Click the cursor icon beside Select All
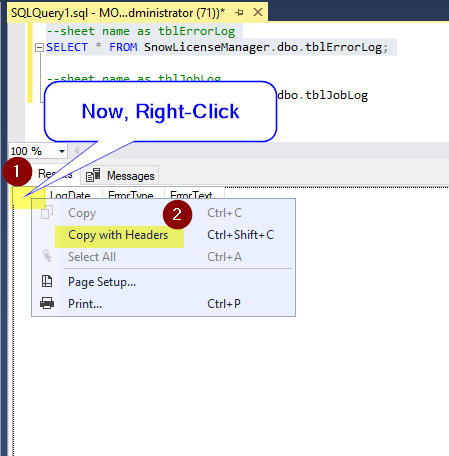The image size is (449, 456). [x=47, y=256]
